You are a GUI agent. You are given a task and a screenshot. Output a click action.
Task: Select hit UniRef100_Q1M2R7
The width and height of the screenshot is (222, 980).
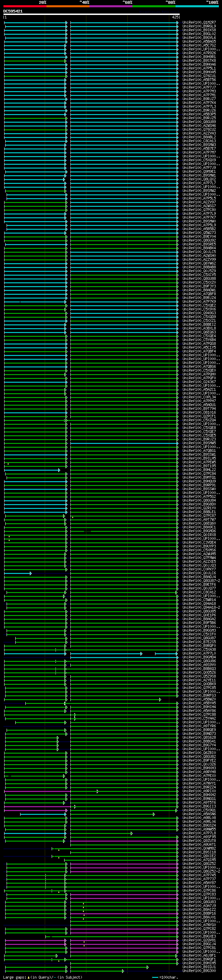pos(199,23)
